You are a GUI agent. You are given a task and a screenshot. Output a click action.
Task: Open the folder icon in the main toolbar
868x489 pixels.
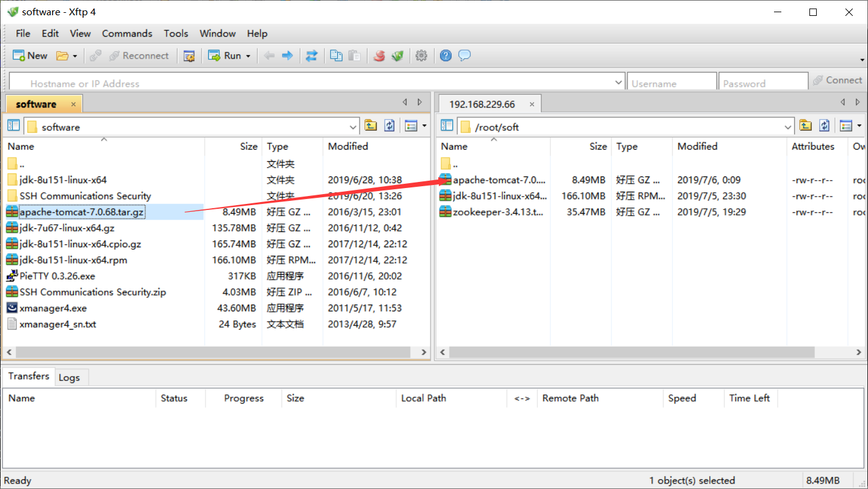click(x=62, y=56)
